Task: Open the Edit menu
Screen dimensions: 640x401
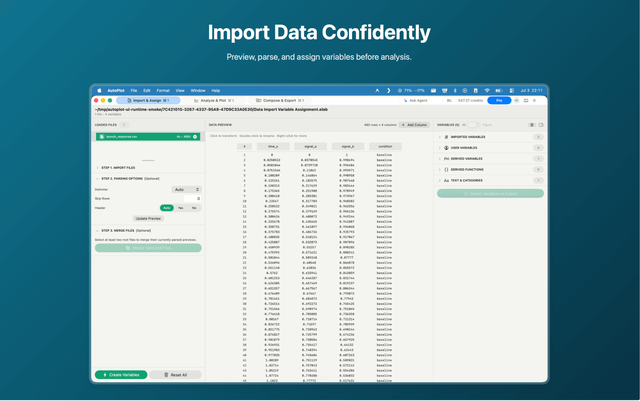Action: (x=147, y=91)
